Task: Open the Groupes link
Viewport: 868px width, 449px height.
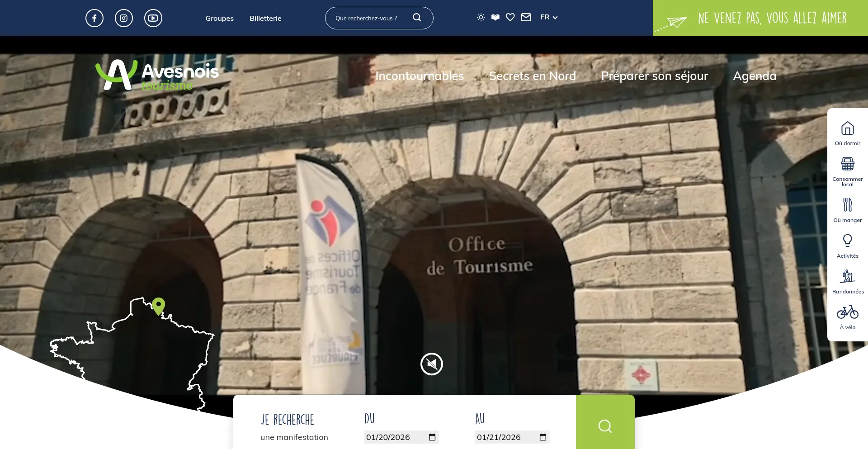Action: (x=219, y=18)
